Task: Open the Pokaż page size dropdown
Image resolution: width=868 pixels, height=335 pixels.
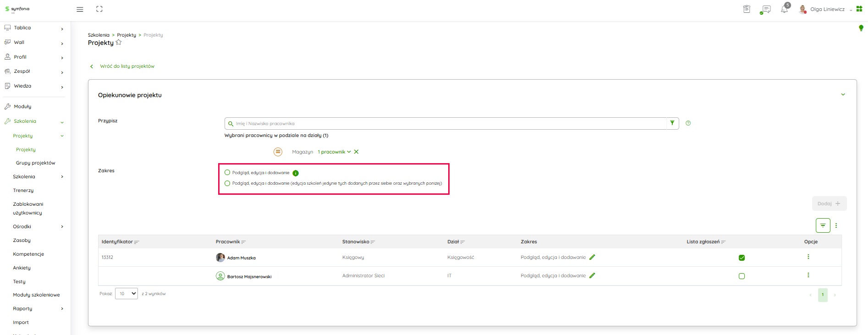Action: (126, 294)
